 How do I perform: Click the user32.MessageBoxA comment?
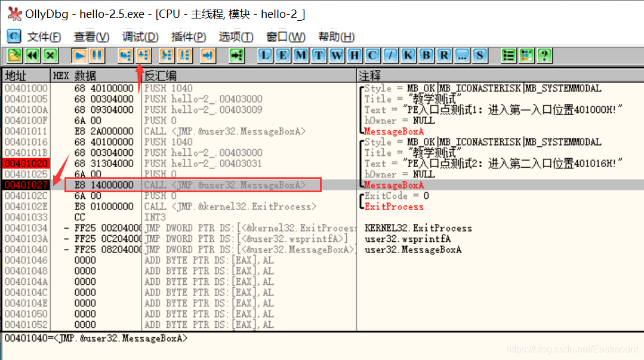point(413,250)
